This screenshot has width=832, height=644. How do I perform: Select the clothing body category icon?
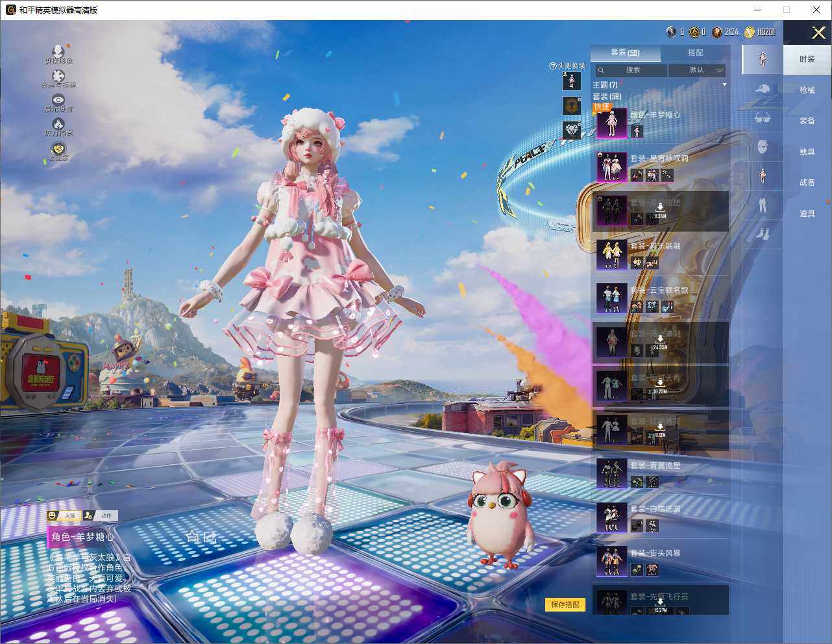pyautogui.click(x=763, y=176)
